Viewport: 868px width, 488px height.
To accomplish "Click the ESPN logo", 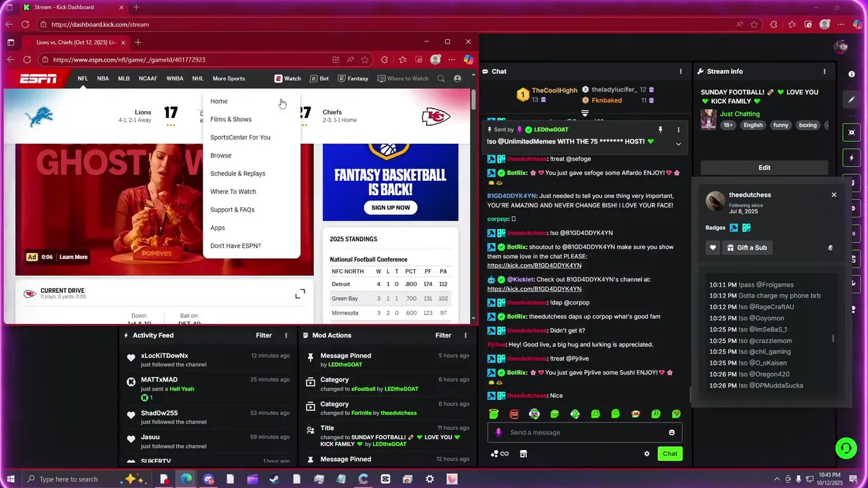I will pos(38,79).
